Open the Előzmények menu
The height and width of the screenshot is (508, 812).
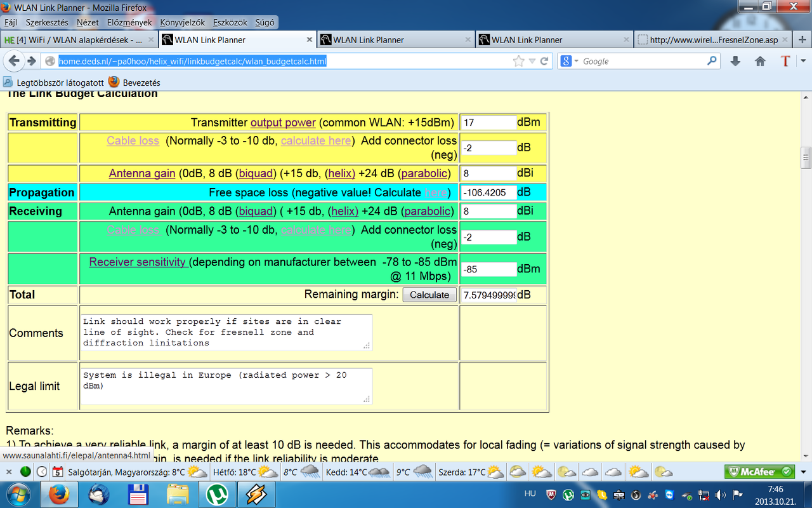(129, 22)
